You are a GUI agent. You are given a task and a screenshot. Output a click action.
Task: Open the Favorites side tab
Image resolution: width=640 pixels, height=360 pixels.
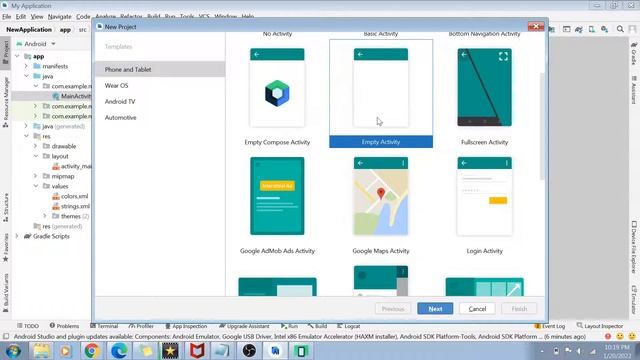[x=6, y=248]
